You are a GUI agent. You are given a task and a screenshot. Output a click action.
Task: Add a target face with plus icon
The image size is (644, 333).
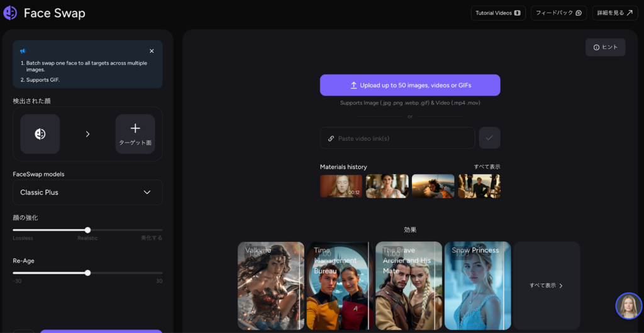point(135,134)
